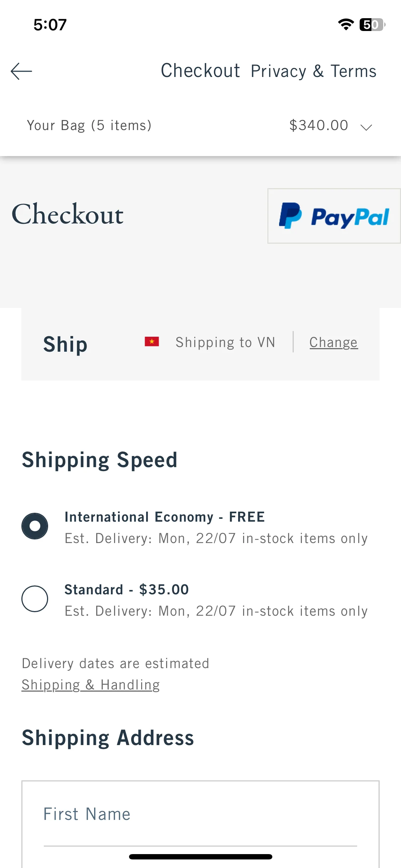Screen dimensions: 401x868
Task: Select Standard $35.00 shipping radio
Action: tap(35, 599)
